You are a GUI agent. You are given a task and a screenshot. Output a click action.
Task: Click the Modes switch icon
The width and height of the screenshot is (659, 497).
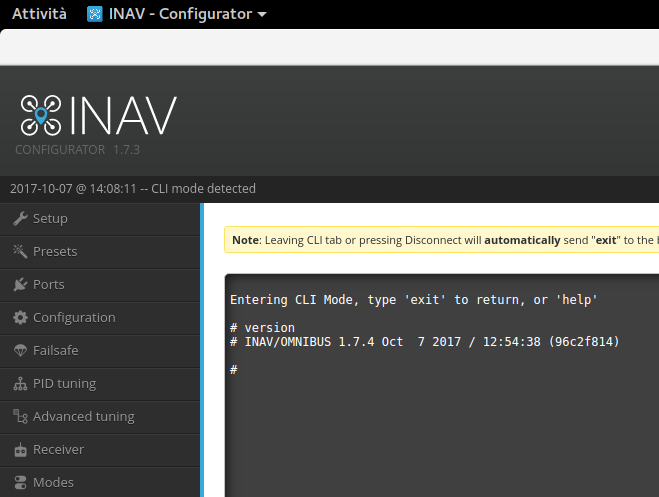20,482
